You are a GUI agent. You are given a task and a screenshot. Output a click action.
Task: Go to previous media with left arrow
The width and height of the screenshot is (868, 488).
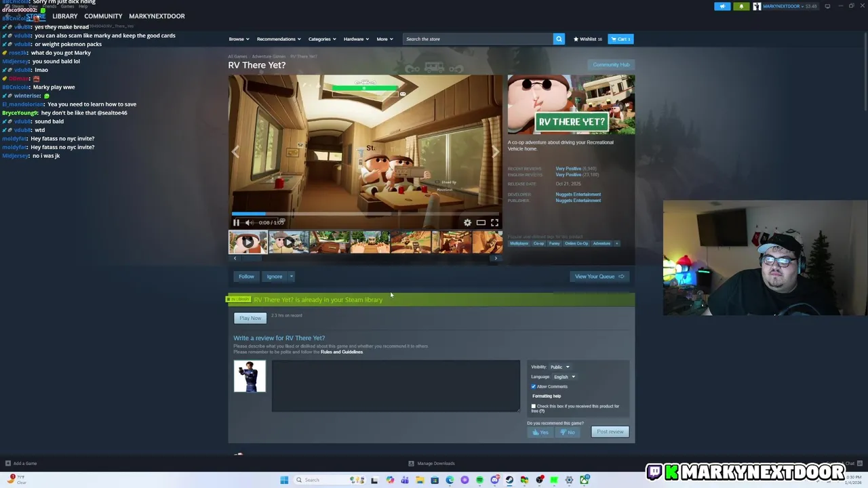point(235,152)
